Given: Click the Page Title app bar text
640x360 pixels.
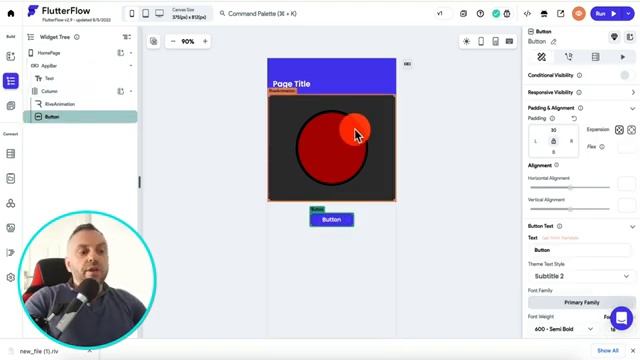Looking at the screenshot, I should click(x=291, y=84).
